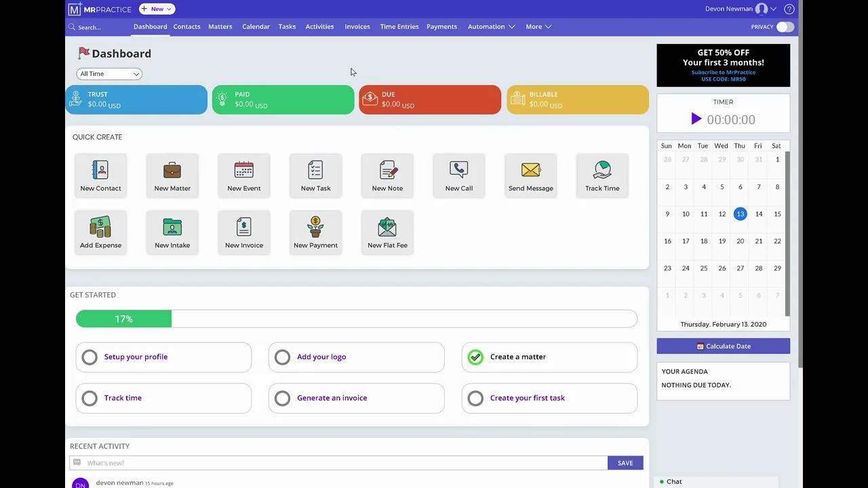
Task: Click the Paid lightbulb card icon
Action: 222,100
